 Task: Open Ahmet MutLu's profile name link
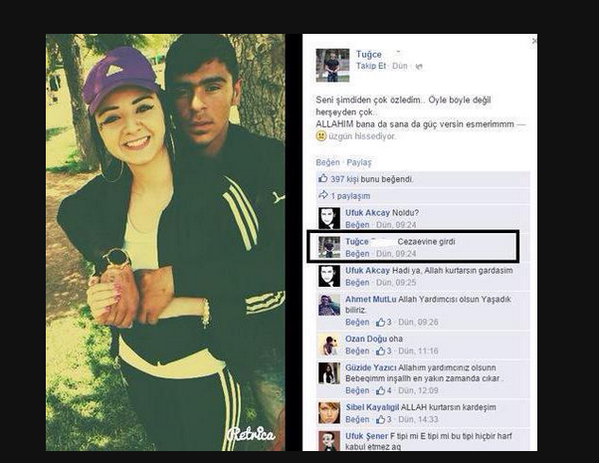(371, 299)
